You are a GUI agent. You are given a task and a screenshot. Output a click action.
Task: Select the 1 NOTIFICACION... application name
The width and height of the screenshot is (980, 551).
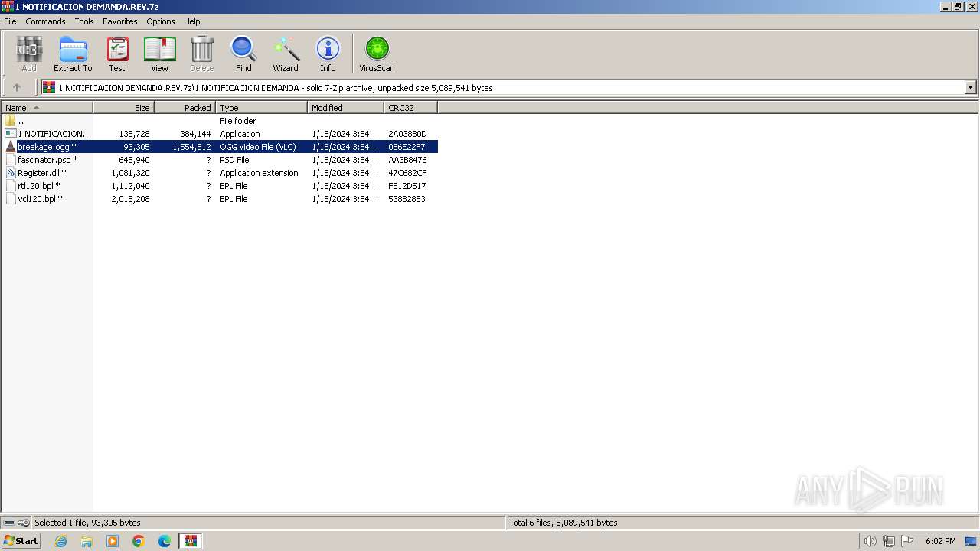point(54,134)
